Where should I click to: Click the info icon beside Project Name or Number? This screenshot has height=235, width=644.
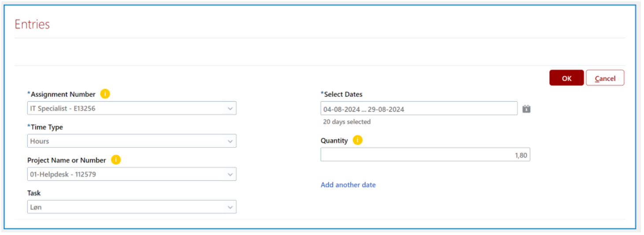click(x=115, y=160)
